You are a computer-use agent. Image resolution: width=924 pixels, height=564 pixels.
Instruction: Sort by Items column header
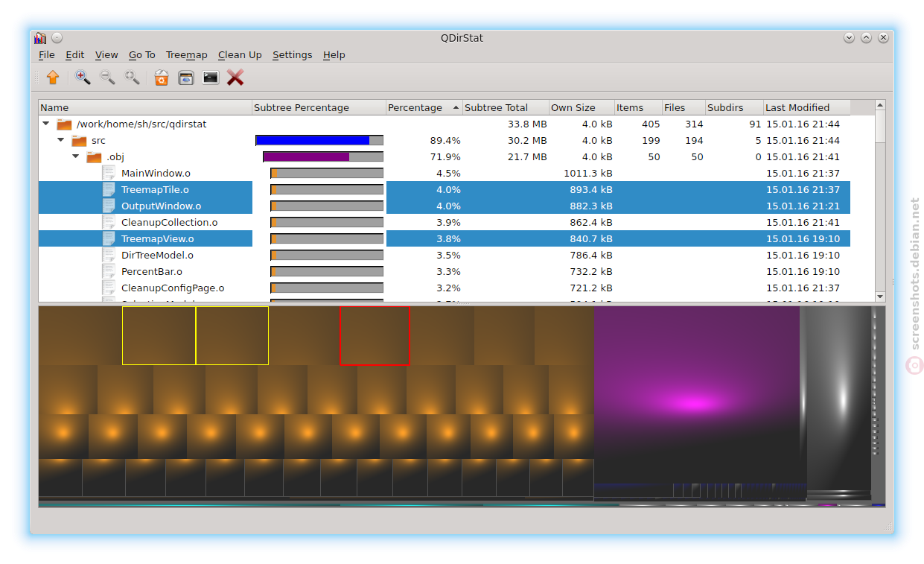click(638, 108)
